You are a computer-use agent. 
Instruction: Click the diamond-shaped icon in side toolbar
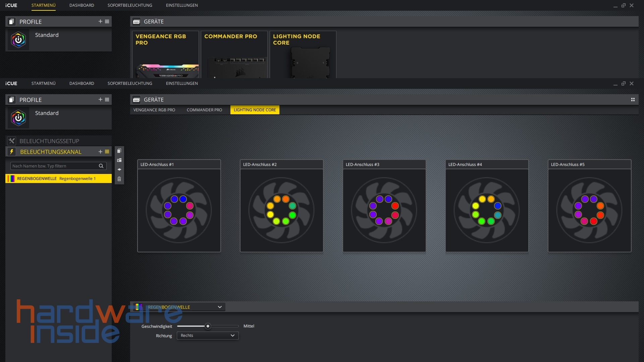pyautogui.click(x=119, y=170)
